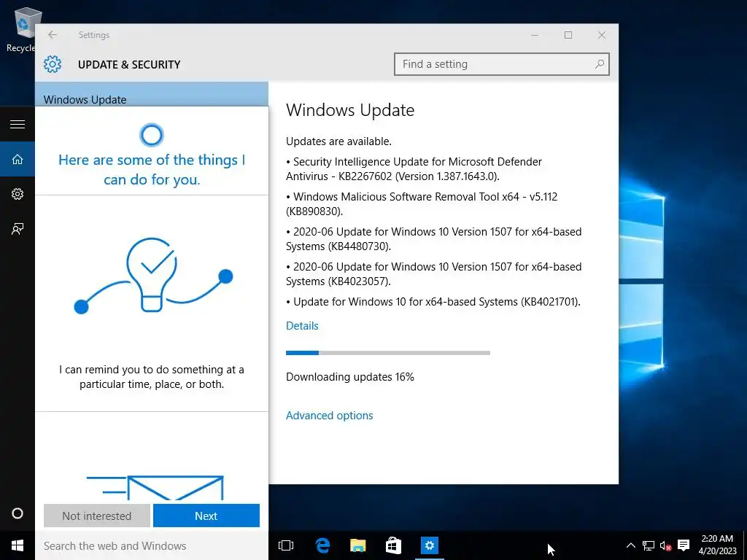Screen dimensions: 747x560
Task: Open File Explorer from the taskbar
Action: [x=357, y=545]
